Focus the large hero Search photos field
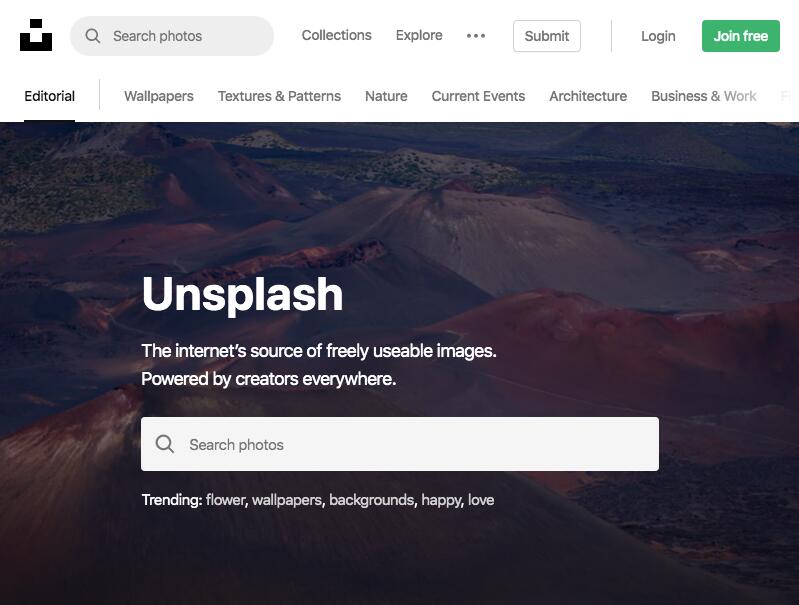799x605 pixels. coord(400,444)
